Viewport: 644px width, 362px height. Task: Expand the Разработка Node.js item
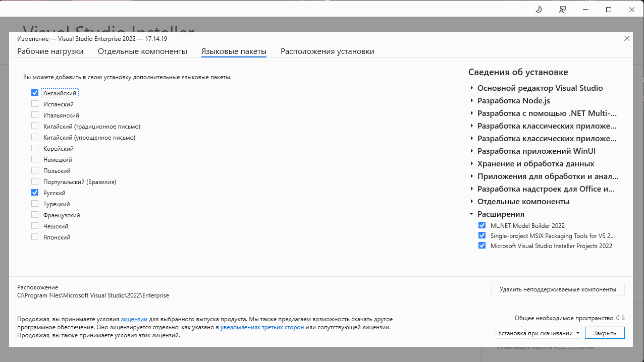click(x=471, y=101)
